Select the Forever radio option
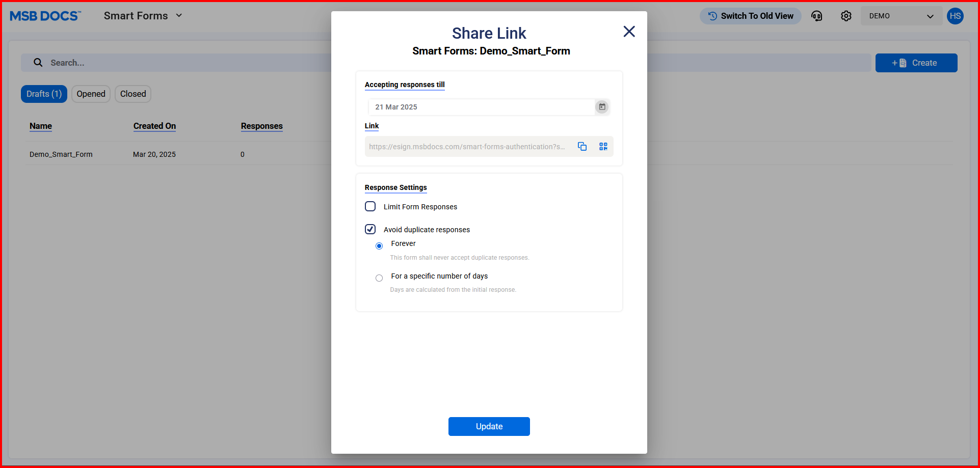Viewport: 980px width, 468px height. click(x=379, y=246)
